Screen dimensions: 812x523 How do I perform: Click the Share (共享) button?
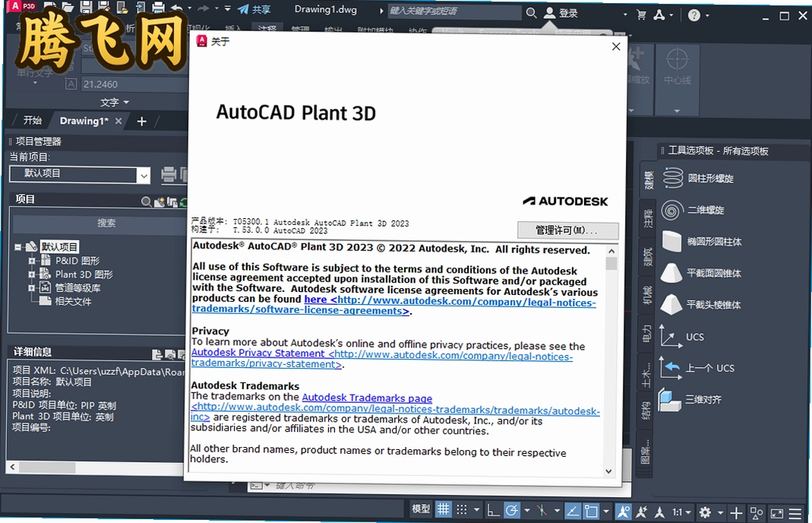click(x=254, y=9)
